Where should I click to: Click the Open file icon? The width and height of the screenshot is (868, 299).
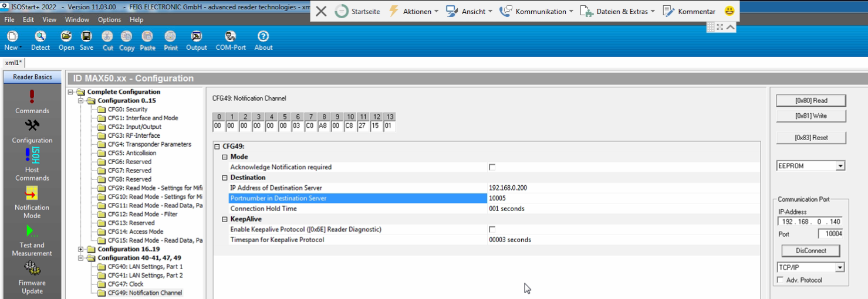point(66,37)
